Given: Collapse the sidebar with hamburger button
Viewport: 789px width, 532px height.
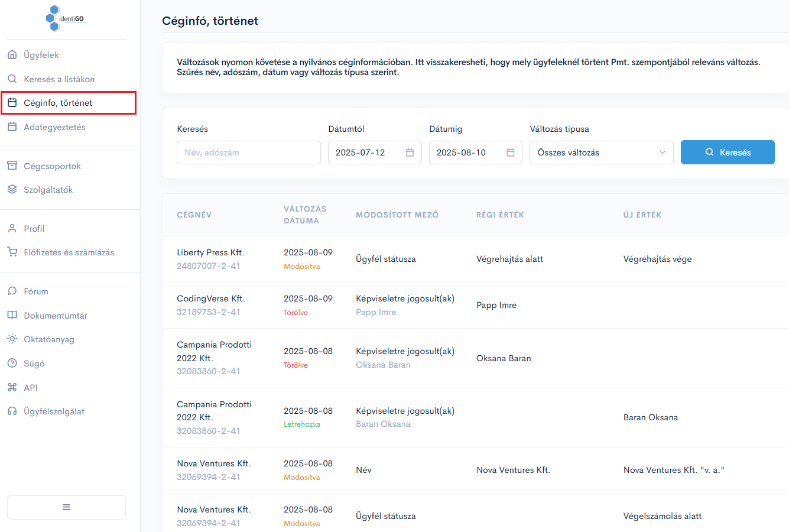Looking at the screenshot, I should (x=66, y=507).
